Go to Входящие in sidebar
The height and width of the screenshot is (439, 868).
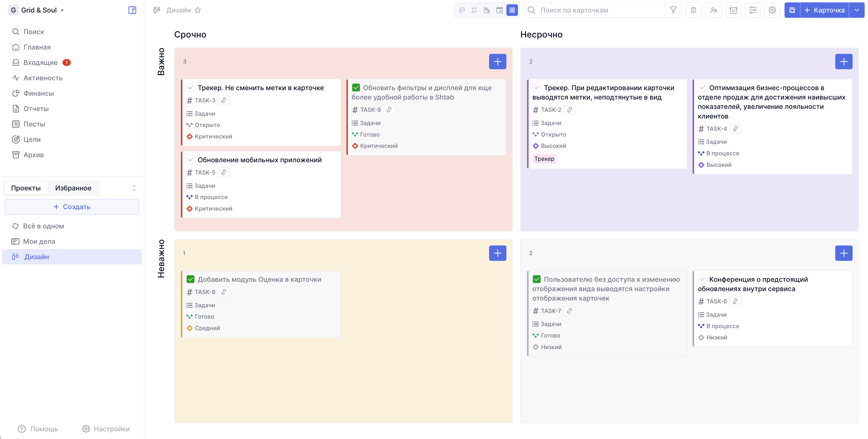click(x=40, y=63)
